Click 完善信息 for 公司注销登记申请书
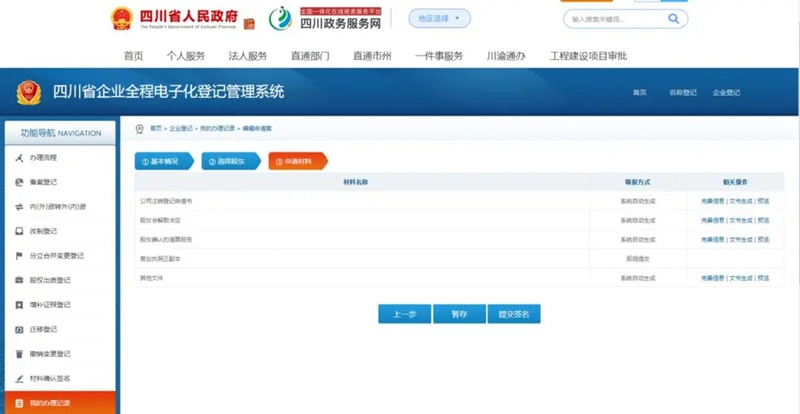The image size is (800, 414). pos(713,201)
